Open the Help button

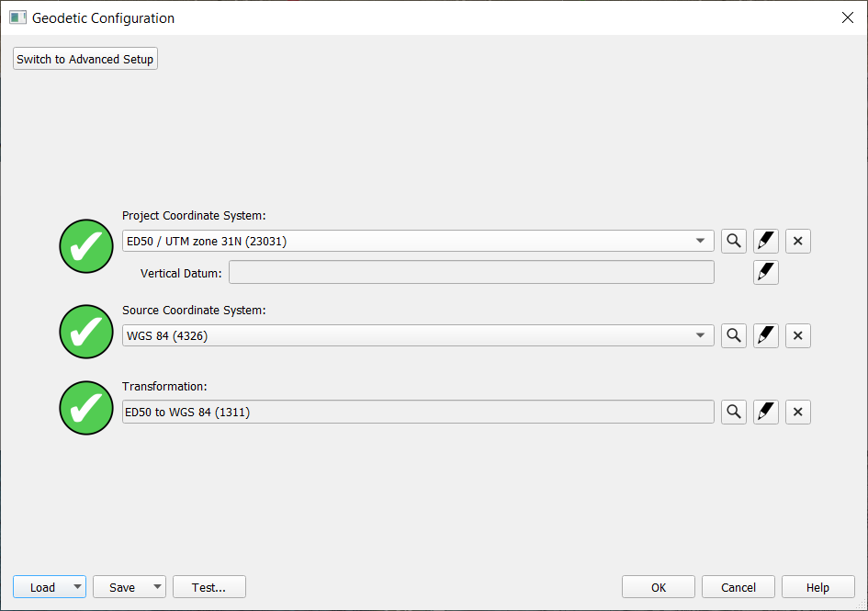pos(817,587)
